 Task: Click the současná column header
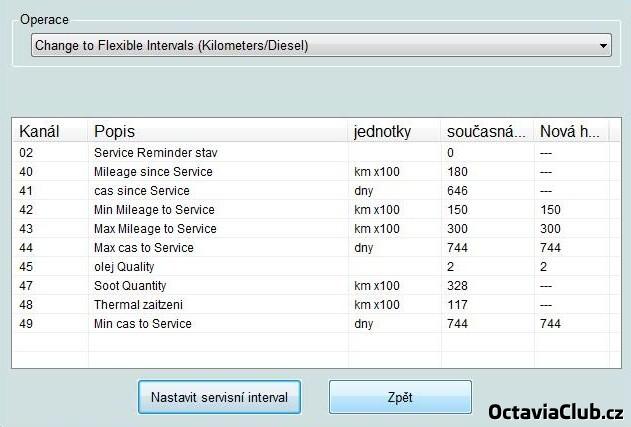coord(483,132)
